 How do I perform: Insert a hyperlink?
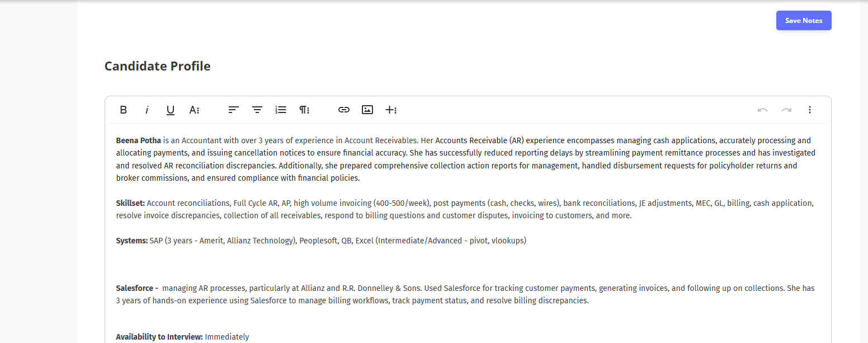pyautogui.click(x=344, y=110)
